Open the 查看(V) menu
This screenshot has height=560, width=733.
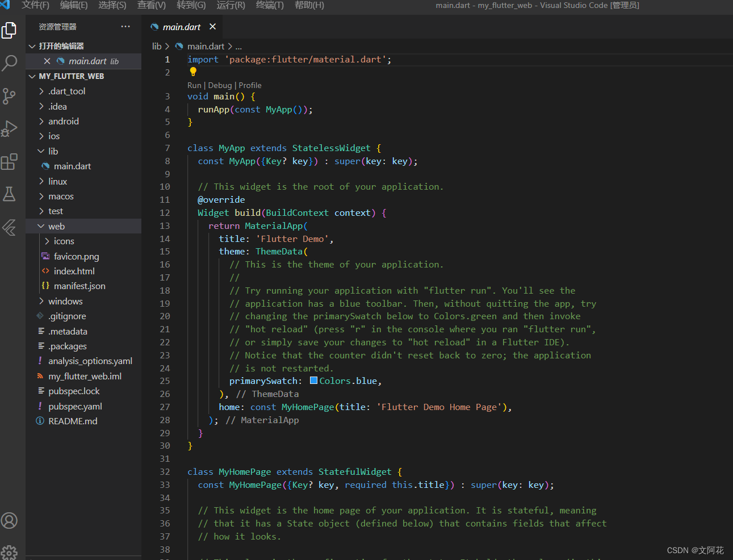click(x=152, y=5)
